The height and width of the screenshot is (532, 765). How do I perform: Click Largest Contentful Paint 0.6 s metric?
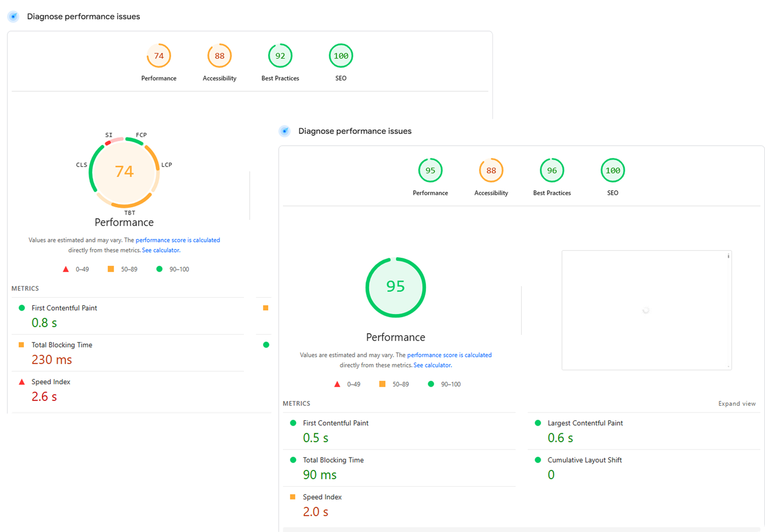coord(644,431)
